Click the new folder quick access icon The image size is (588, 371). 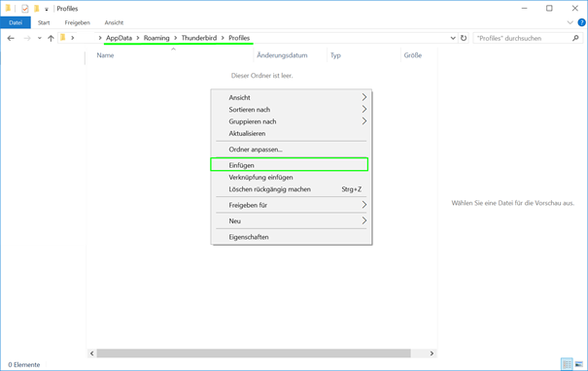click(36, 8)
